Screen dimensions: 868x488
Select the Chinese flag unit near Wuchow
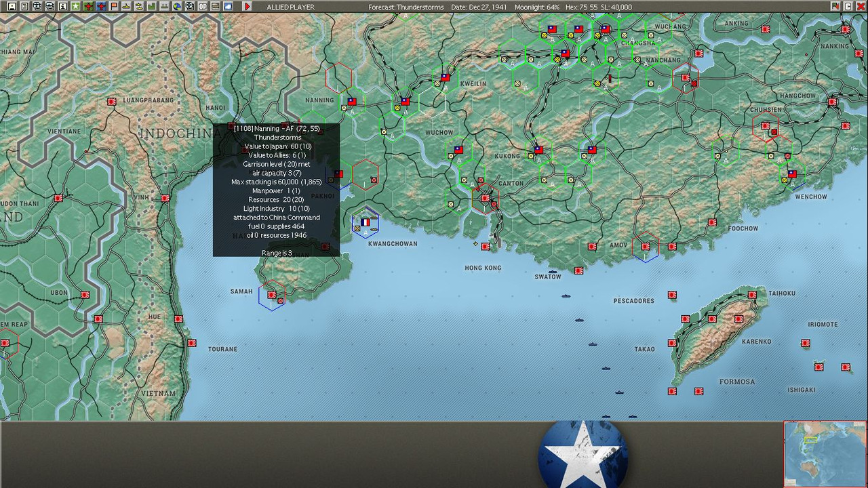458,150
